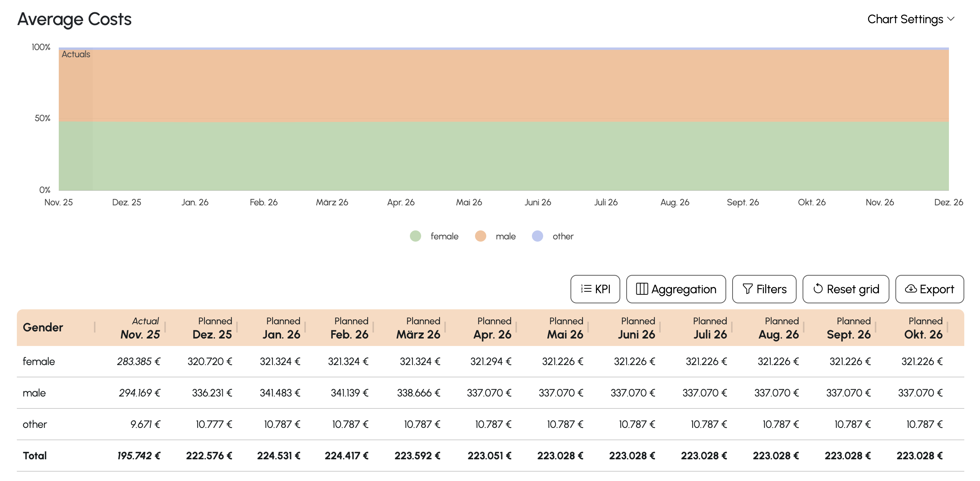Viewport: 980px width, 481px height.
Task: Click the Chart Settings chevron arrow
Action: coord(951,19)
